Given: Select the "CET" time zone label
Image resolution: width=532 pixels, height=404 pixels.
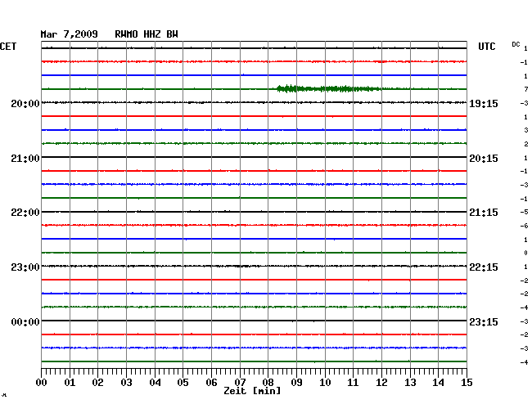Looking at the screenshot, I should point(8,47).
